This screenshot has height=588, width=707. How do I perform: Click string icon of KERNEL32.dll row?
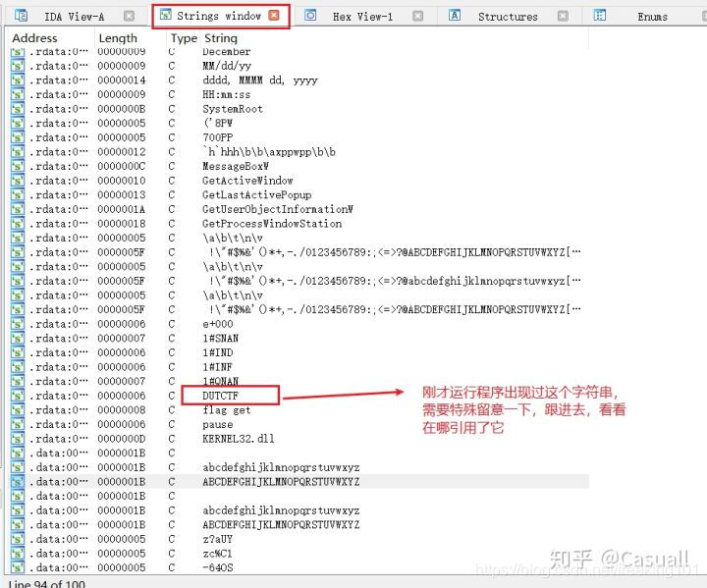(17, 439)
